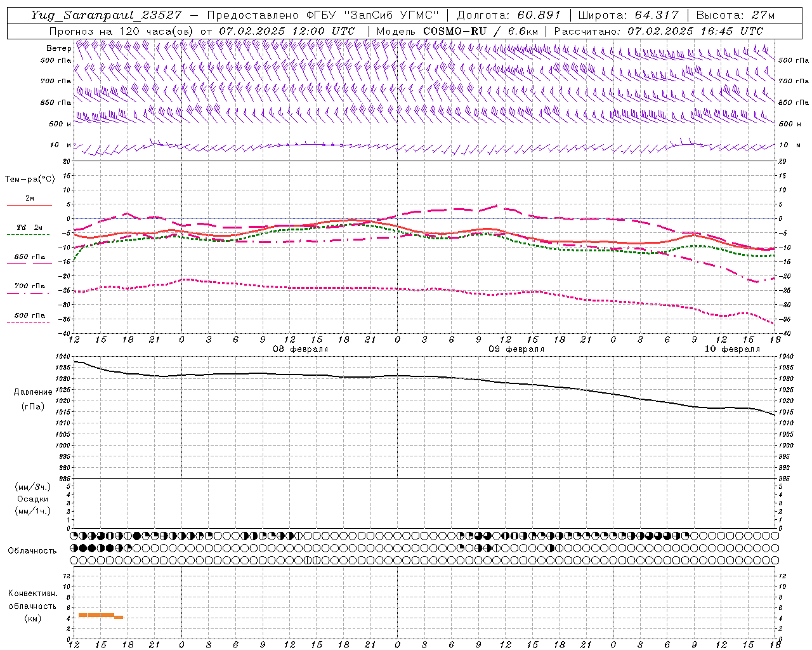
Task: Click the Долгота: 60.891 value
Action: tap(509, 15)
